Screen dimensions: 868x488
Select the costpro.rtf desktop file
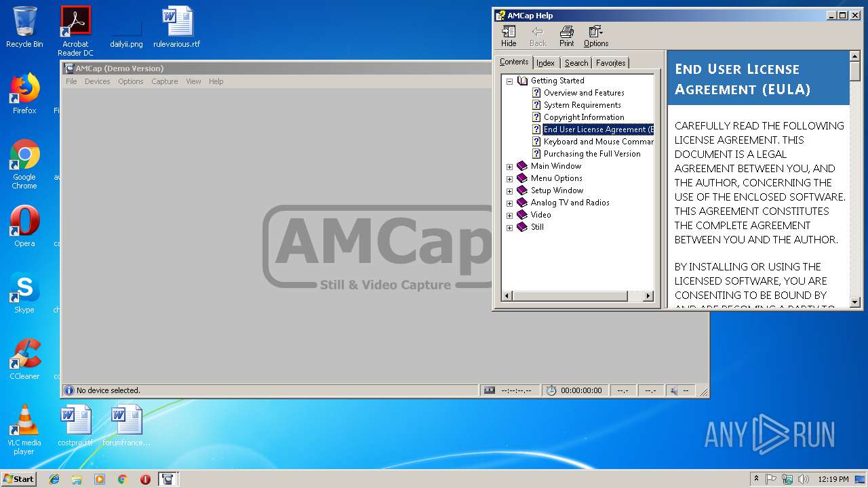(75, 426)
